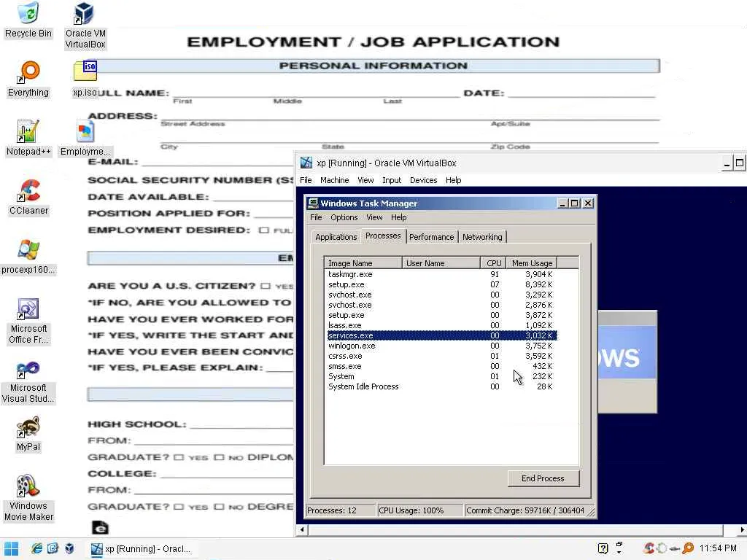Image resolution: width=747 pixels, height=560 pixels.
Task: Open the View menu in Task Manager
Action: [x=374, y=217]
